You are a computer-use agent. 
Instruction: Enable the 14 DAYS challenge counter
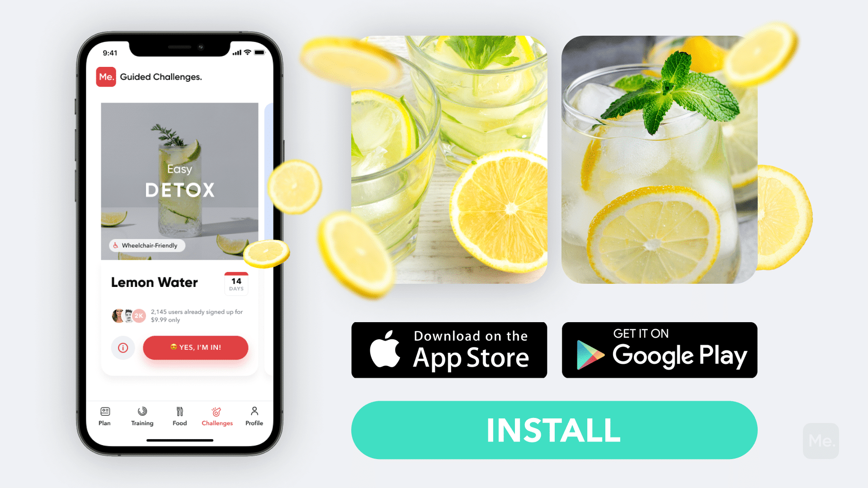(x=235, y=285)
